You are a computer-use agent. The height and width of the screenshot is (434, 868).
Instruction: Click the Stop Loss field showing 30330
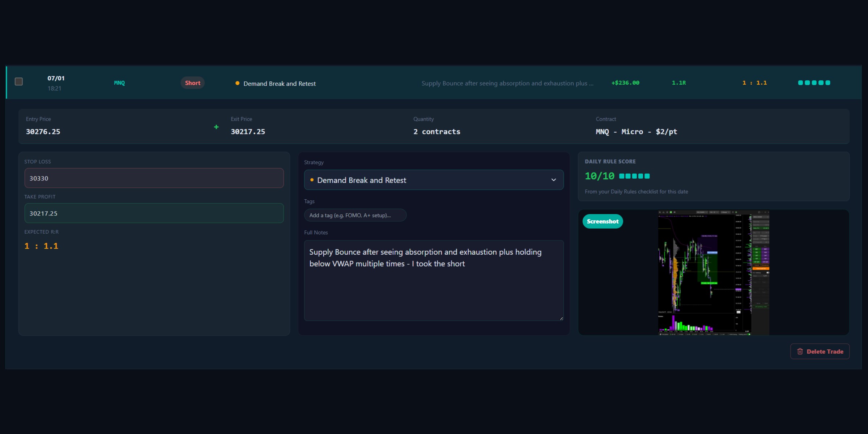[154, 178]
